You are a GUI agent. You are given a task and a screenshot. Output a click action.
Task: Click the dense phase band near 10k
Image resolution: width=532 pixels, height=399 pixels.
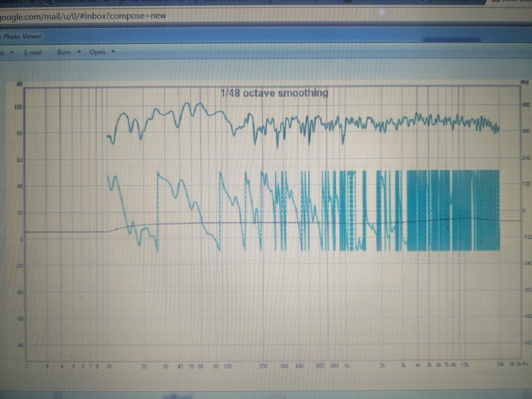pyautogui.click(x=462, y=209)
